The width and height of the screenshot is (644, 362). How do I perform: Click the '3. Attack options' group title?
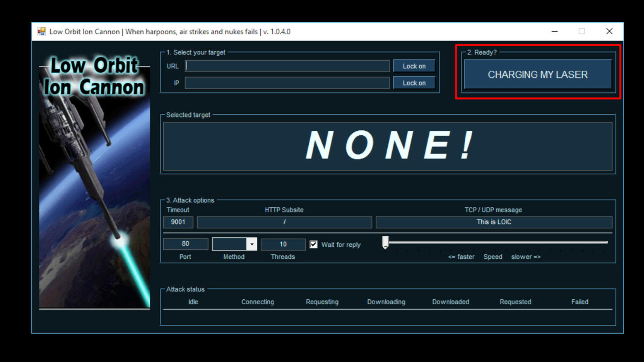point(190,200)
